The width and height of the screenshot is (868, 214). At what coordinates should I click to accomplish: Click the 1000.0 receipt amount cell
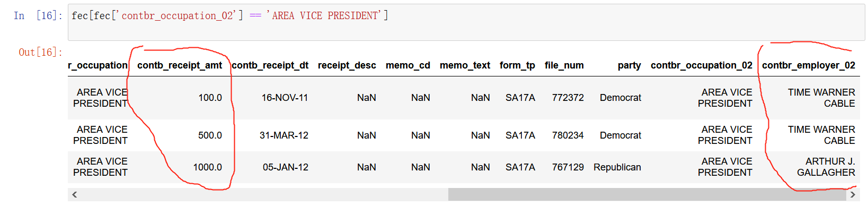pos(207,167)
